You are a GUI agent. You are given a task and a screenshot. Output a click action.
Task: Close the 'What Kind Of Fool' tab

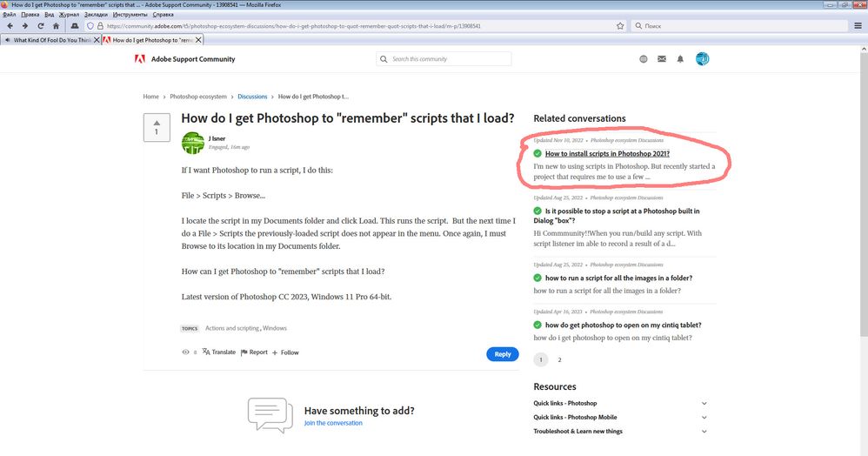tap(97, 40)
